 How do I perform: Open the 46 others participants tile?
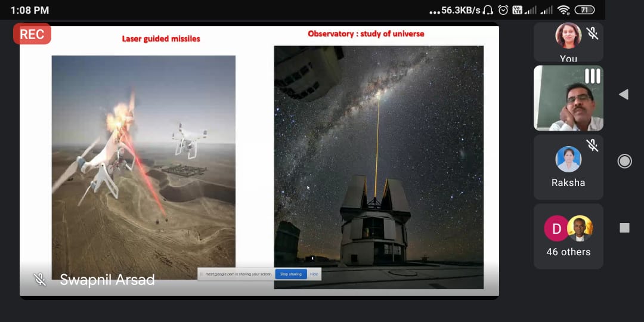tap(568, 236)
